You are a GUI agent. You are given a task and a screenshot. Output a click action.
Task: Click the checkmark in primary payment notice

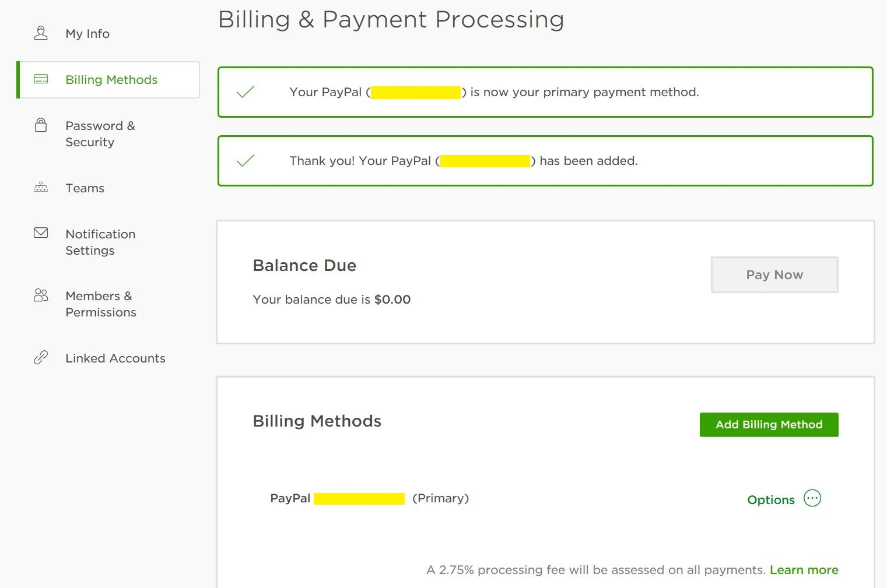246,92
